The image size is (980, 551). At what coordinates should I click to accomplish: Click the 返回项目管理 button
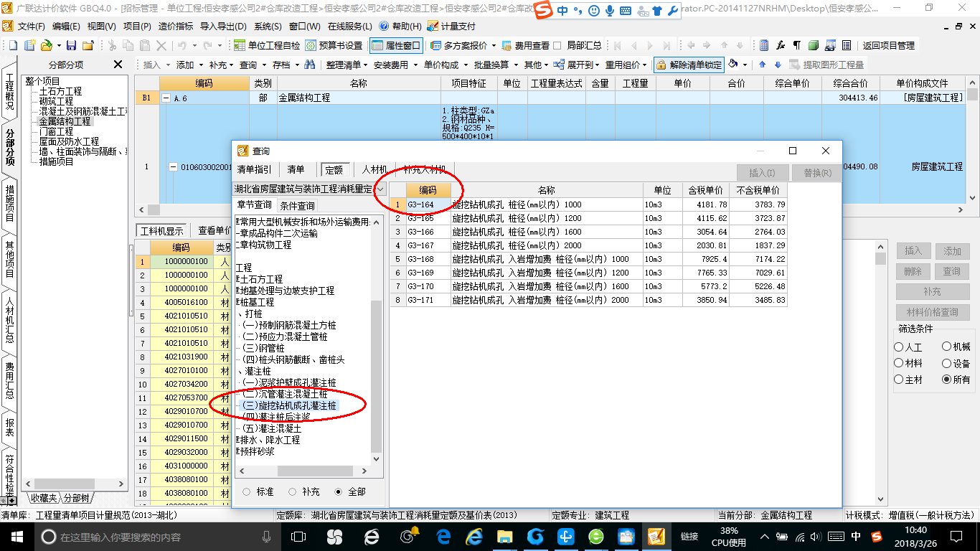(888, 45)
